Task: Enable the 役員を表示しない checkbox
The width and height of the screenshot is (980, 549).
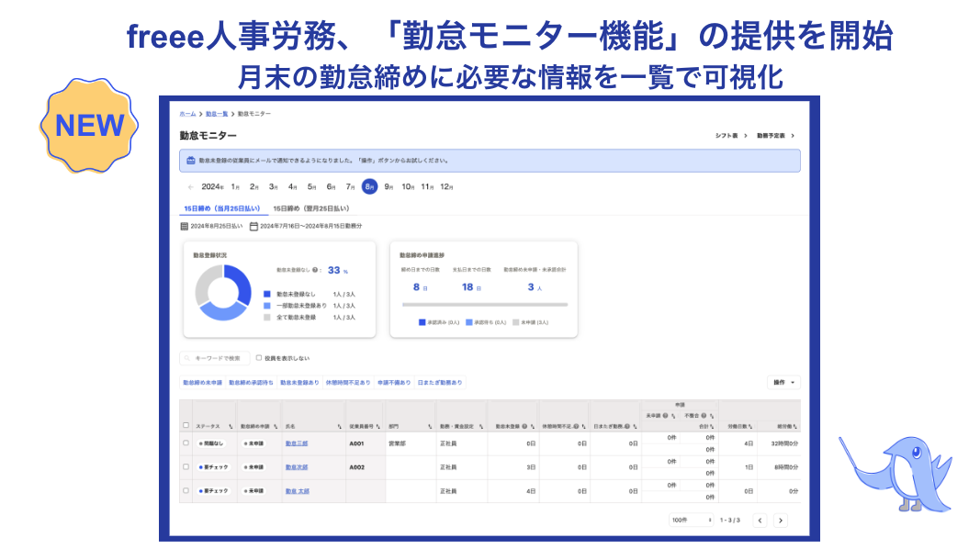Action: click(259, 357)
